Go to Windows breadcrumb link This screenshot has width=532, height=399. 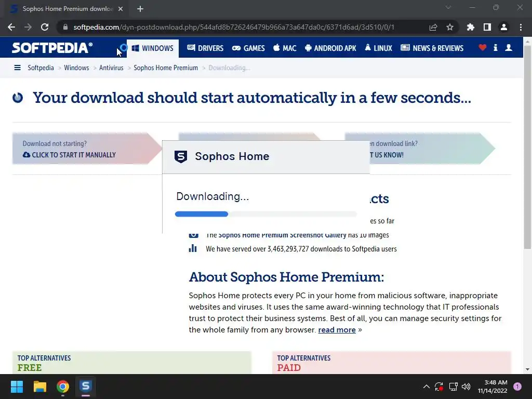(x=76, y=68)
